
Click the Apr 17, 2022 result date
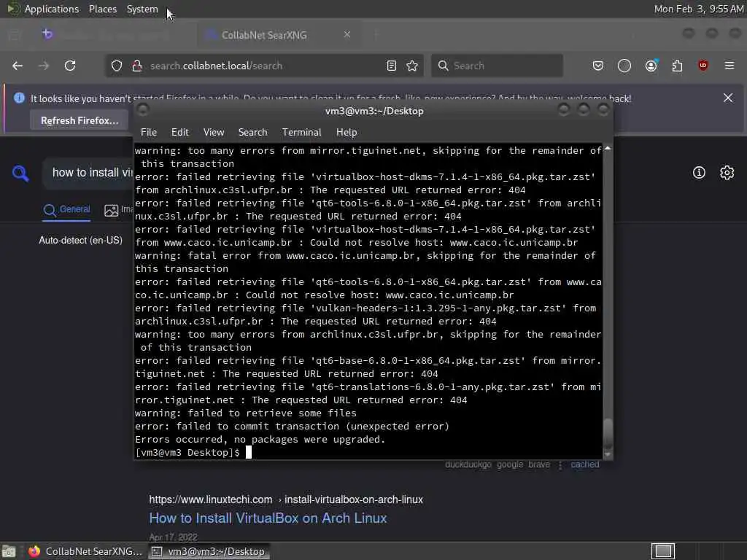(174, 537)
